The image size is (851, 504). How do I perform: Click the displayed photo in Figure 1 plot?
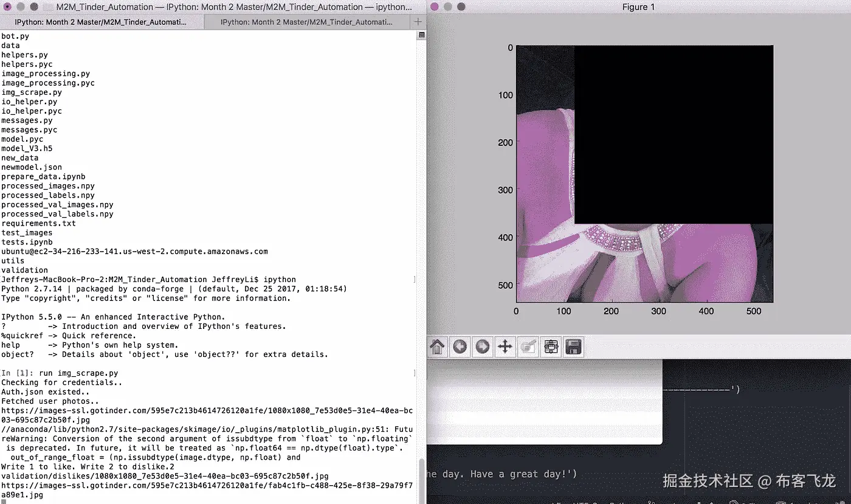[x=644, y=174]
